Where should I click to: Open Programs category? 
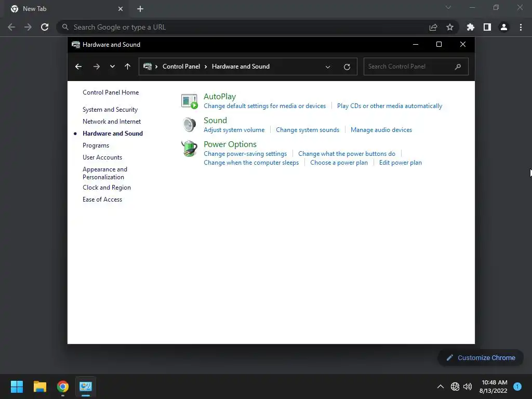(x=96, y=145)
